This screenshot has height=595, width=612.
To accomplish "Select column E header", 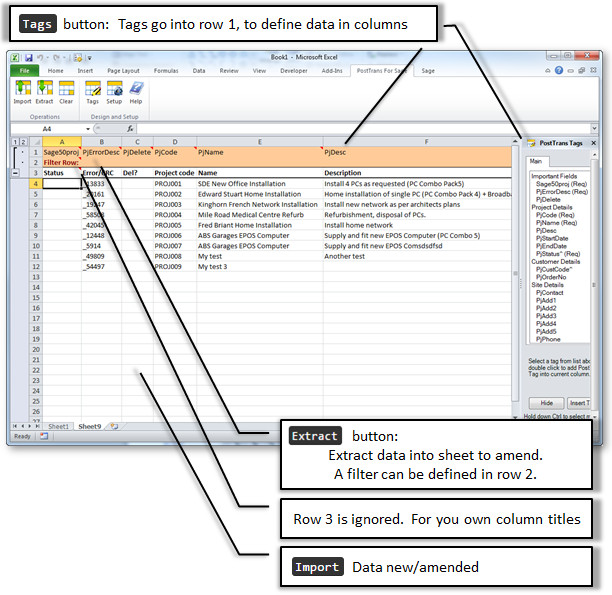I will click(x=260, y=142).
